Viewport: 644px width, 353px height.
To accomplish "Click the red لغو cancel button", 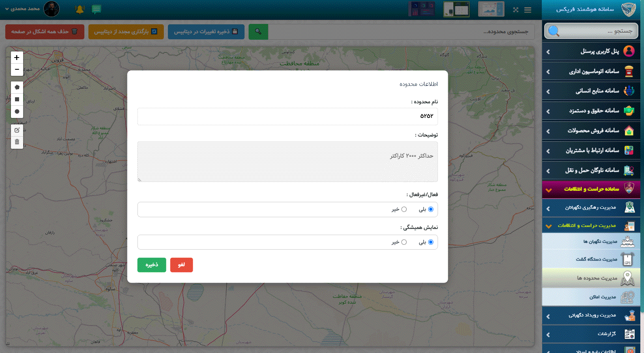I will pyautogui.click(x=181, y=265).
